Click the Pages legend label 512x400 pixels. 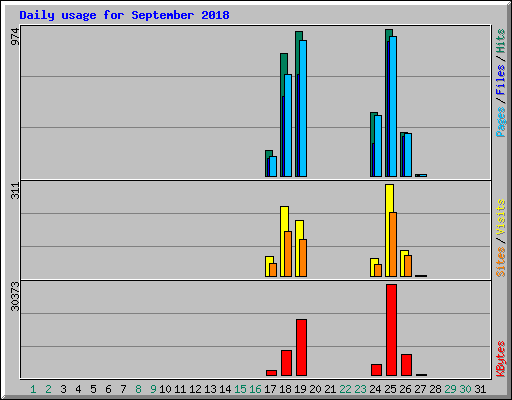500,122
